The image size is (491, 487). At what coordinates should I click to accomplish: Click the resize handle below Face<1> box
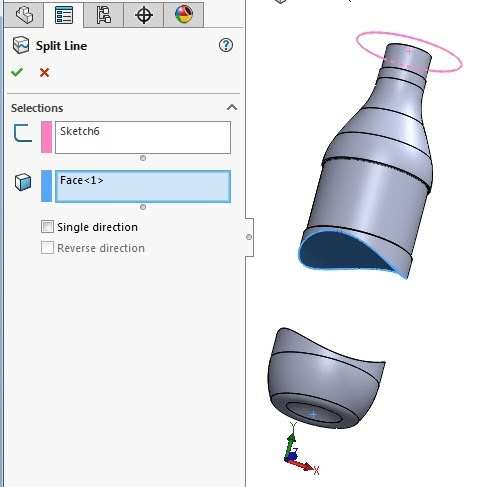tap(143, 207)
